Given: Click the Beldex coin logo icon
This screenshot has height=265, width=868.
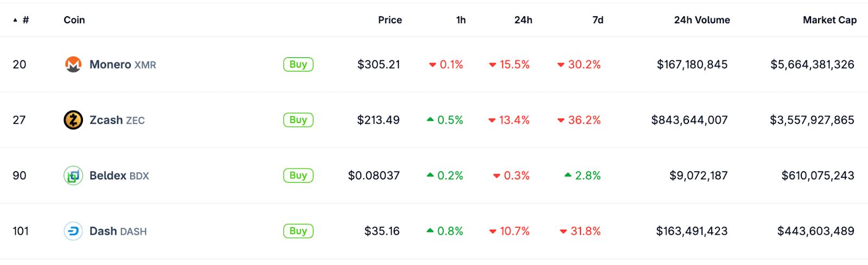Looking at the screenshot, I should (x=73, y=176).
